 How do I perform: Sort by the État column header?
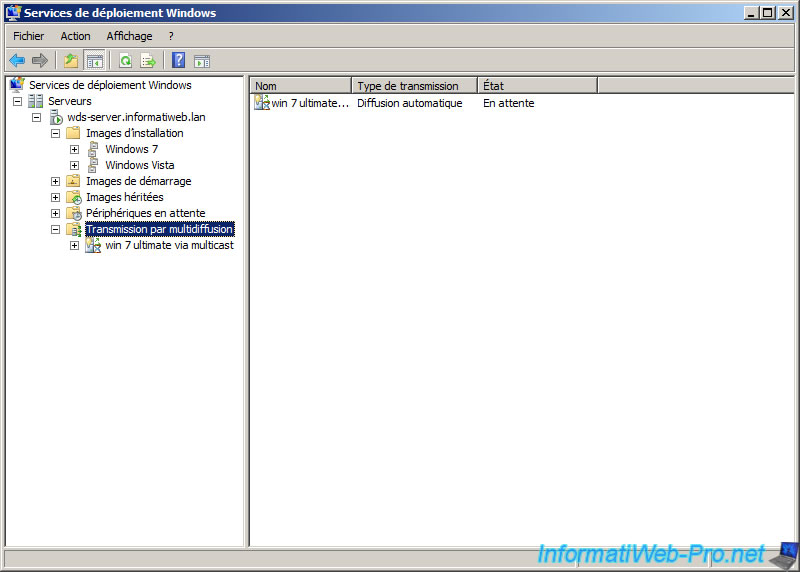coord(538,86)
